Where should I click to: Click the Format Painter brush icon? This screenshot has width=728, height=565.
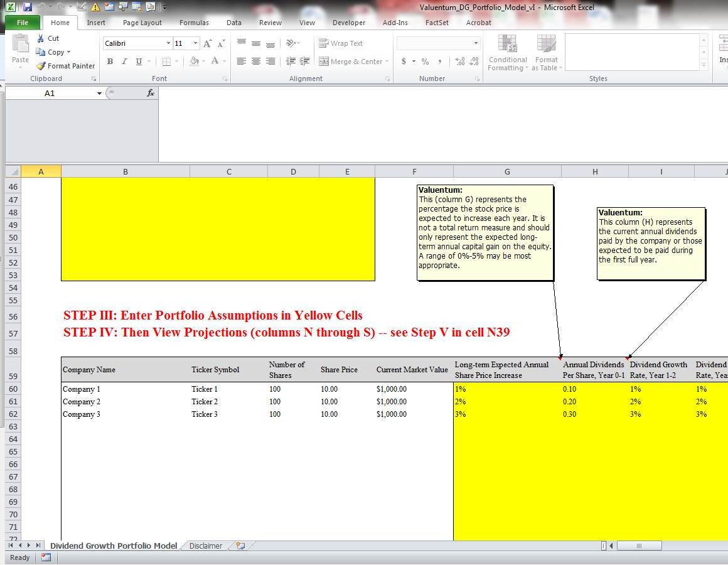tap(41, 66)
